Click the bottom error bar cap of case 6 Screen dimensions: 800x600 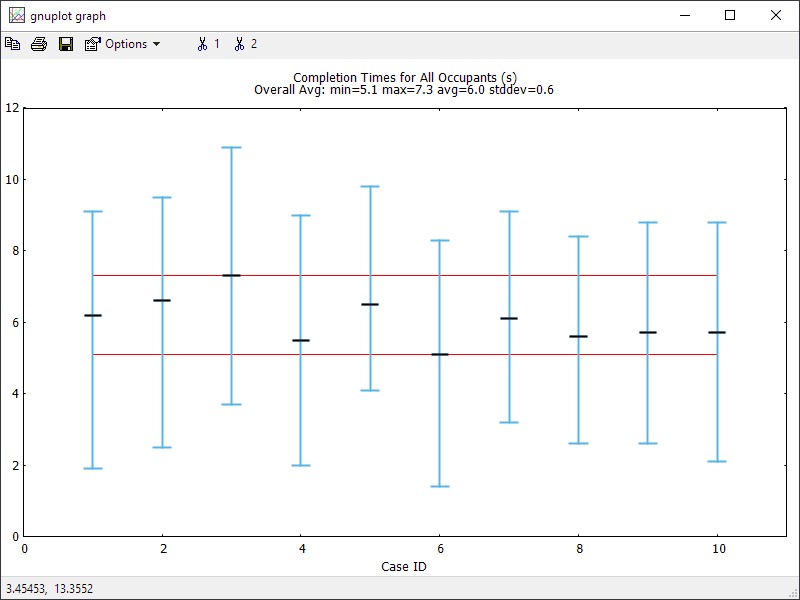tap(440, 486)
